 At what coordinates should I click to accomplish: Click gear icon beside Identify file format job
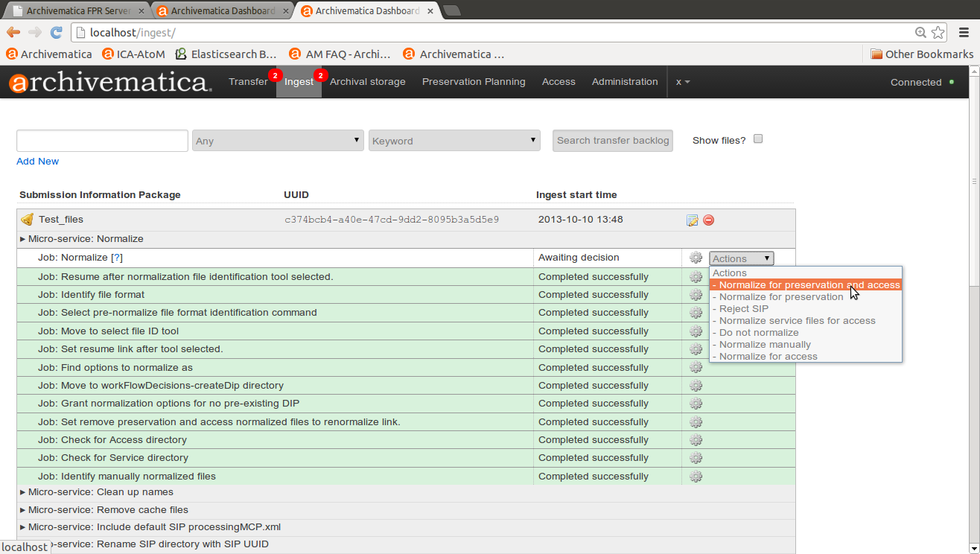696,295
